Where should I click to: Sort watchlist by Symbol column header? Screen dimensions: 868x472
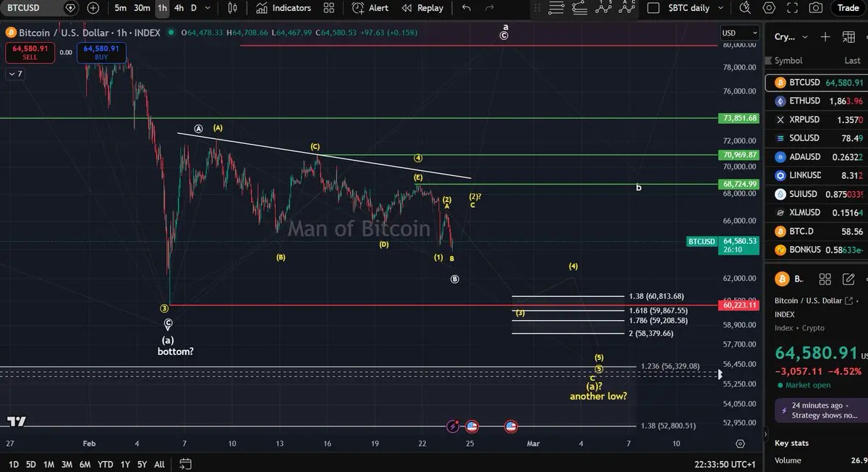(788, 61)
